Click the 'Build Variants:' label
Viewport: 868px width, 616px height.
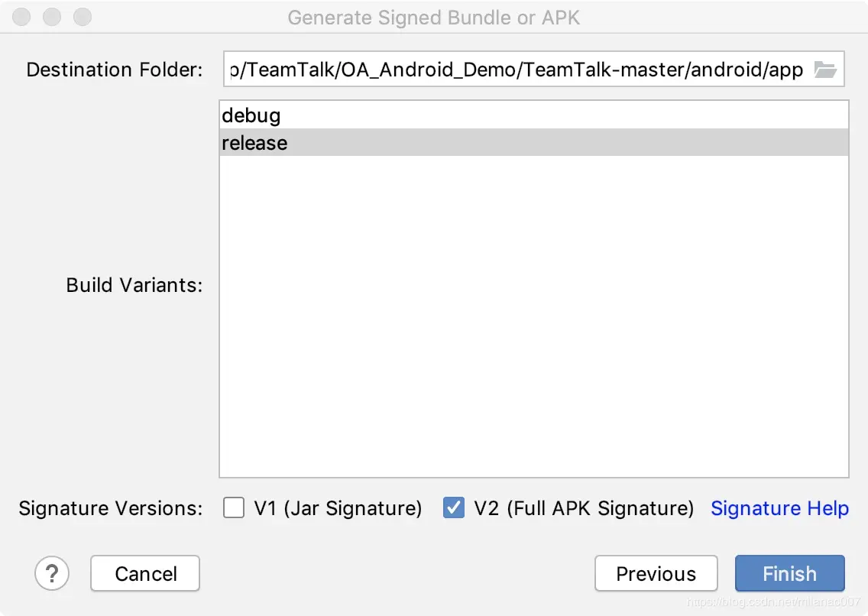point(134,285)
